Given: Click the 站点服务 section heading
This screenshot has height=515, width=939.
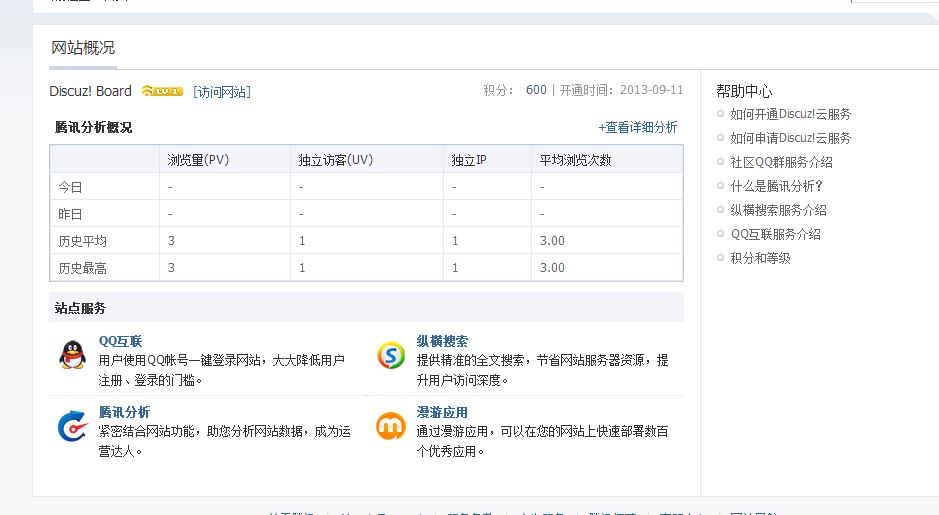Looking at the screenshot, I should [x=80, y=308].
